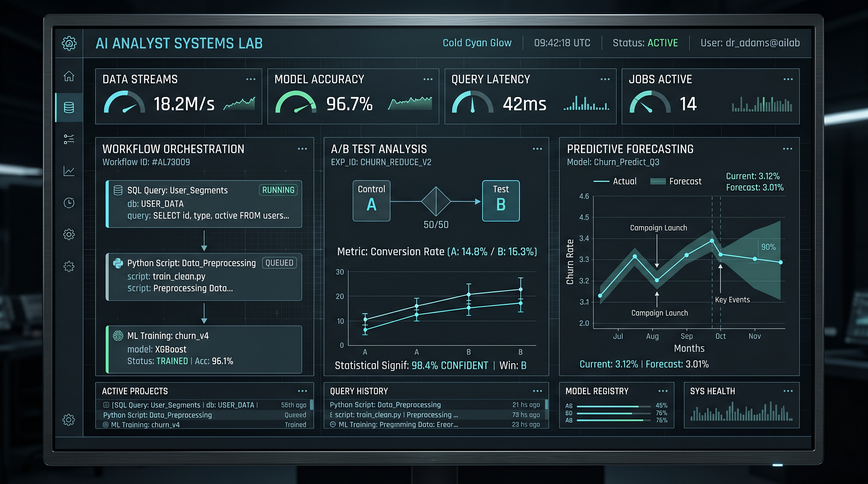Open Model Accuracy card options menu
The width and height of the screenshot is (868, 484).
tap(428, 79)
